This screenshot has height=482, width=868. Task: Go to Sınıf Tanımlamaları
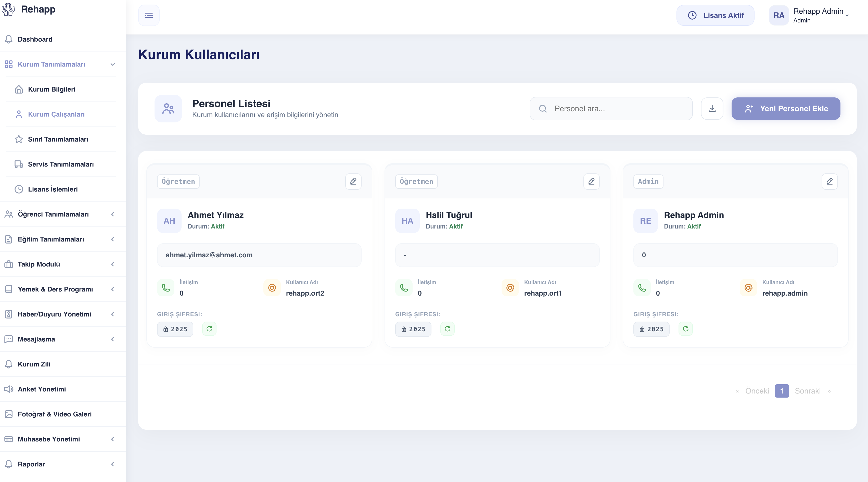pos(61,139)
